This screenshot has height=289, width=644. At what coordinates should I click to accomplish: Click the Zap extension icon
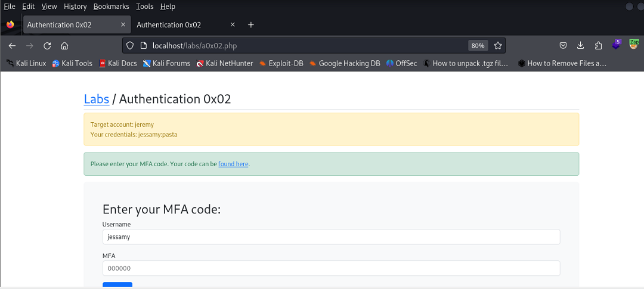(x=634, y=44)
